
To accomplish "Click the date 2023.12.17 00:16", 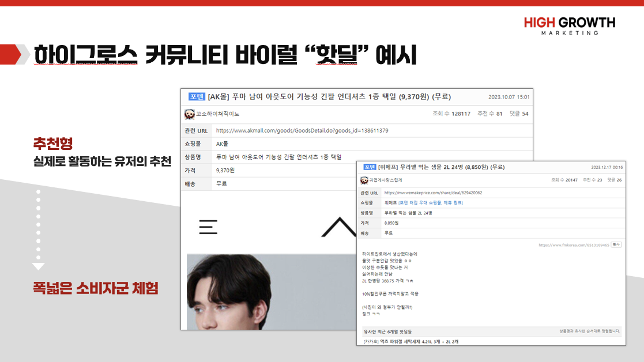I will pos(607,168).
